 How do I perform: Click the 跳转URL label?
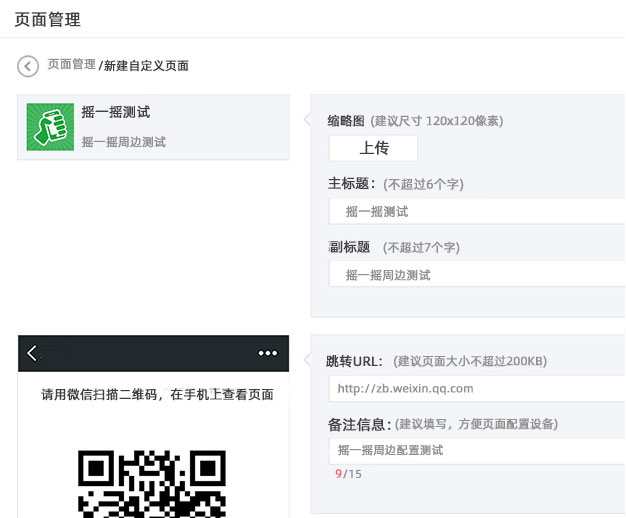click(355, 361)
